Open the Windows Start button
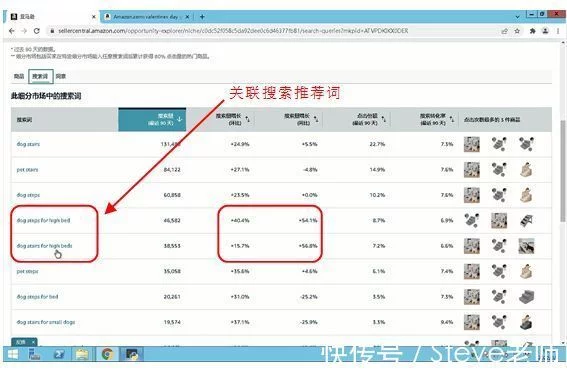Image resolution: width=567 pixels, height=373 pixels. coord(12,354)
